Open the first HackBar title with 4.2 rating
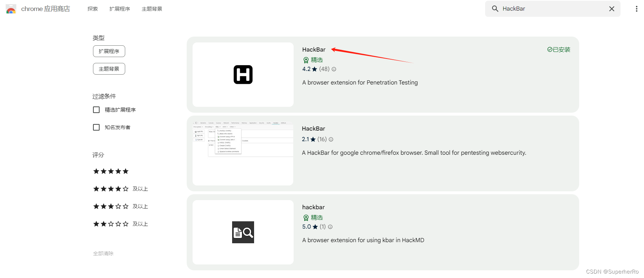The height and width of the screenshot is (278, 644). pos(314,50)
